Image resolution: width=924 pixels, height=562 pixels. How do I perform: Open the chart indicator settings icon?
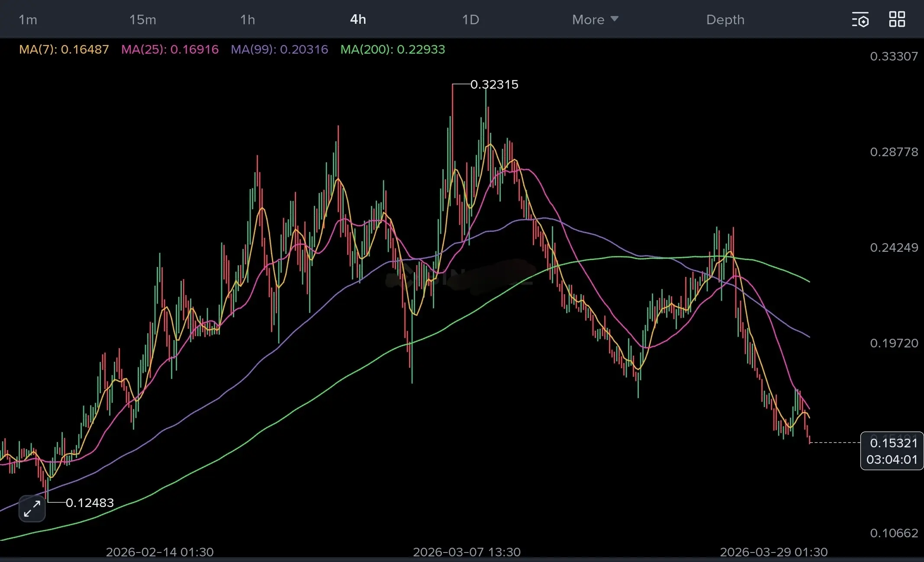coord(860,20)
